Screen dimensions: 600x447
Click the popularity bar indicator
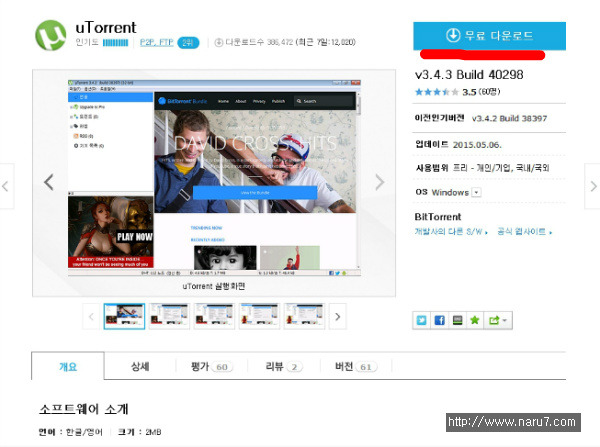(x=115, y=42)
